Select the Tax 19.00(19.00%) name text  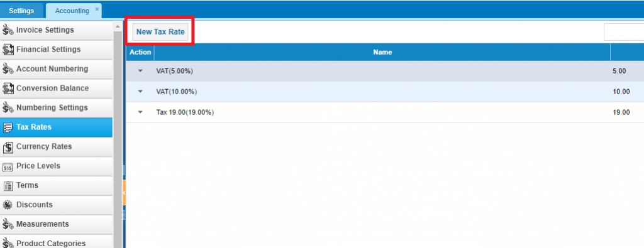click(x=186, y=112)
